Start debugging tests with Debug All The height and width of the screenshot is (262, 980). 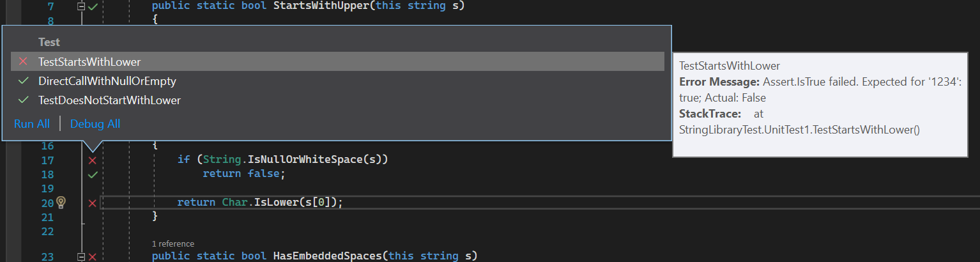tap(95, 124)
